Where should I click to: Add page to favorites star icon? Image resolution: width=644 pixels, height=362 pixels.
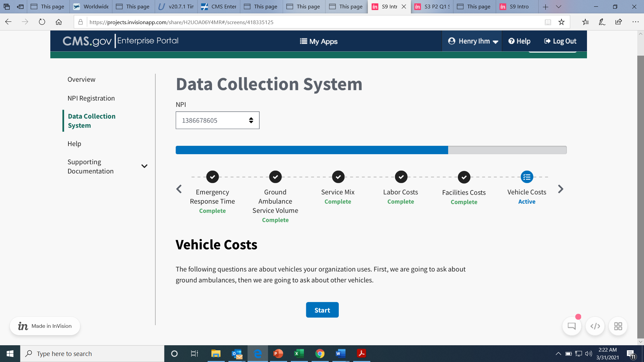pos(561,22)
